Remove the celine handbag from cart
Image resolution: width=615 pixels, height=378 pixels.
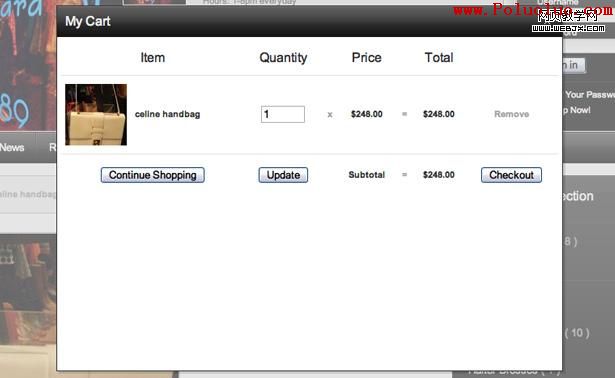coord(511,114)
